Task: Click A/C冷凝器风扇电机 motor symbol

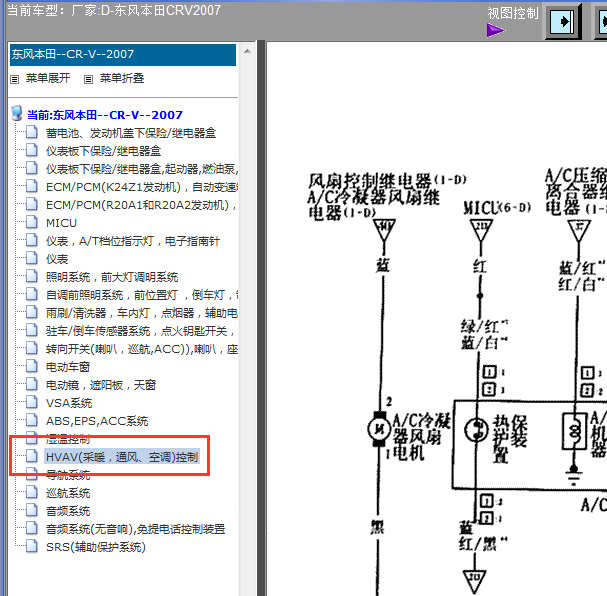Action: pyautogui.click(x=379, y=429)
